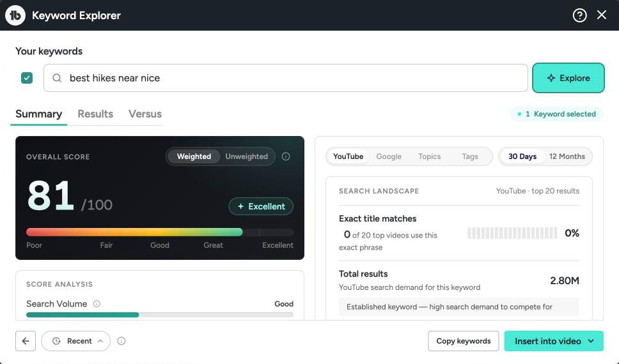Click the Explore button
The image size is (619, 364).
point(568,78)
